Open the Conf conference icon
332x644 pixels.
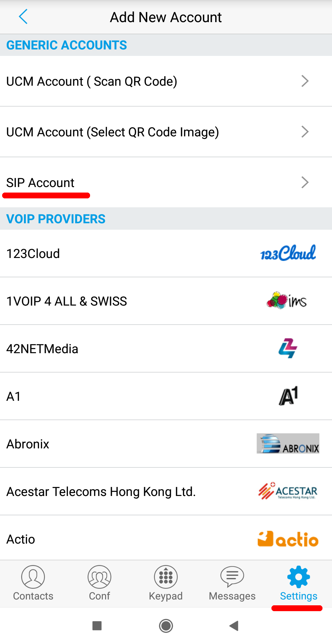(x=99, y=577)
